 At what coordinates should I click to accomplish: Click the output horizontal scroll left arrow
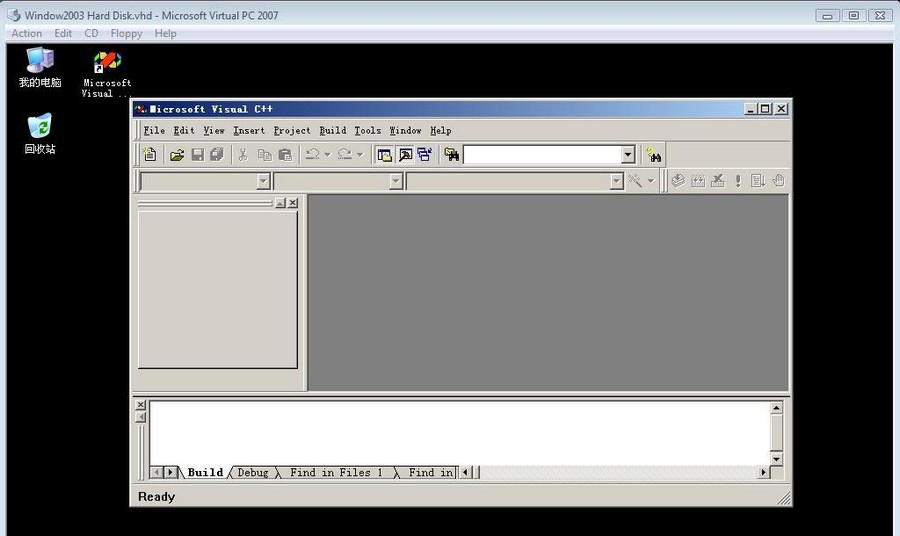pos(464,472)
